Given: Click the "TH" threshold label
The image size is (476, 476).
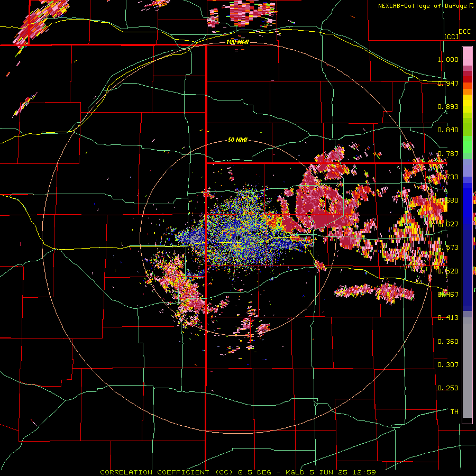Looking at the screenshot, I should pyautogui.click(x=454, y=412).
